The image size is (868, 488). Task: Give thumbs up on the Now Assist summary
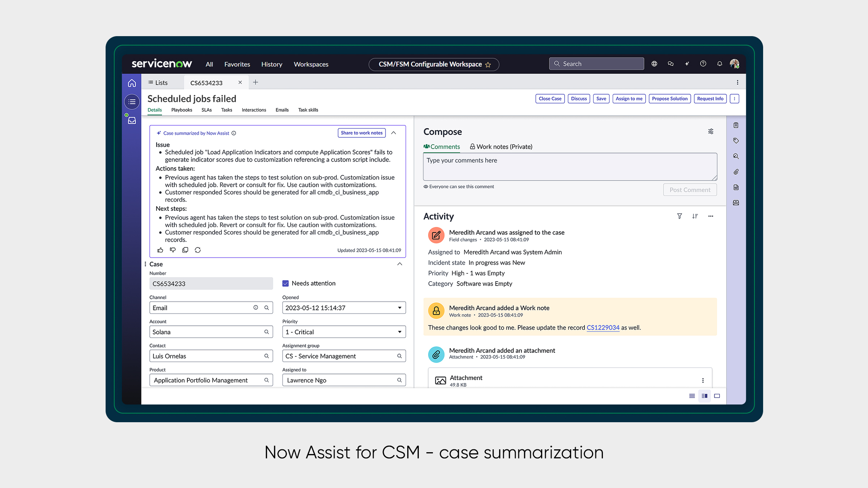point(160,250)
